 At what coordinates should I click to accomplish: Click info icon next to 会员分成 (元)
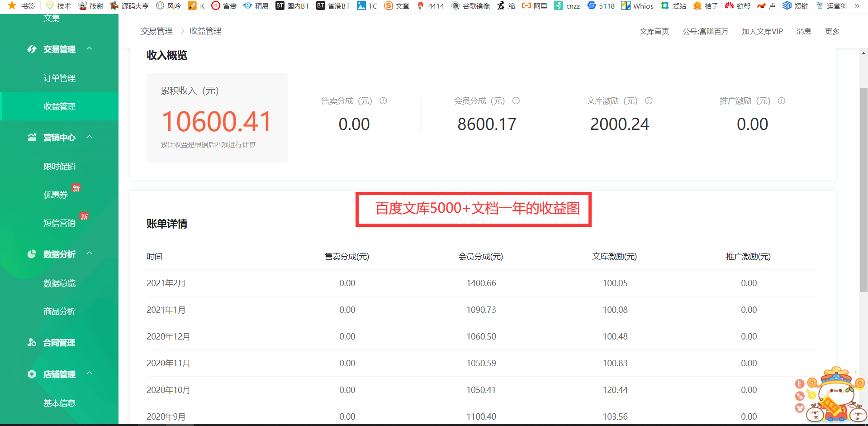(516, 101)
